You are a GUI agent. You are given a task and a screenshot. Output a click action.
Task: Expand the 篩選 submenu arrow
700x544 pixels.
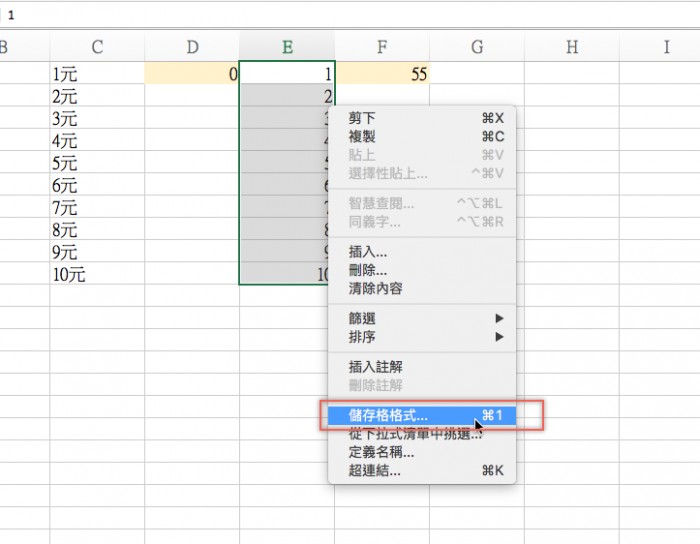tap(499, 318)
